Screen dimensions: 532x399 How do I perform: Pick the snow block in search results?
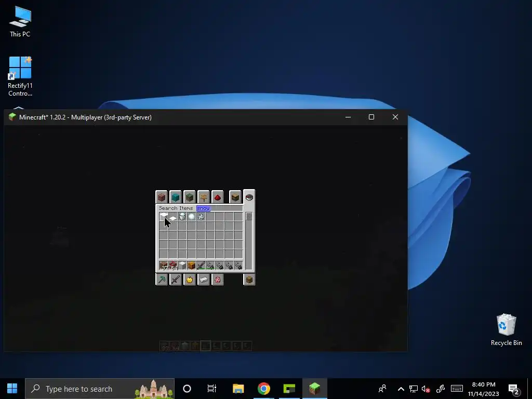point(164,217)
